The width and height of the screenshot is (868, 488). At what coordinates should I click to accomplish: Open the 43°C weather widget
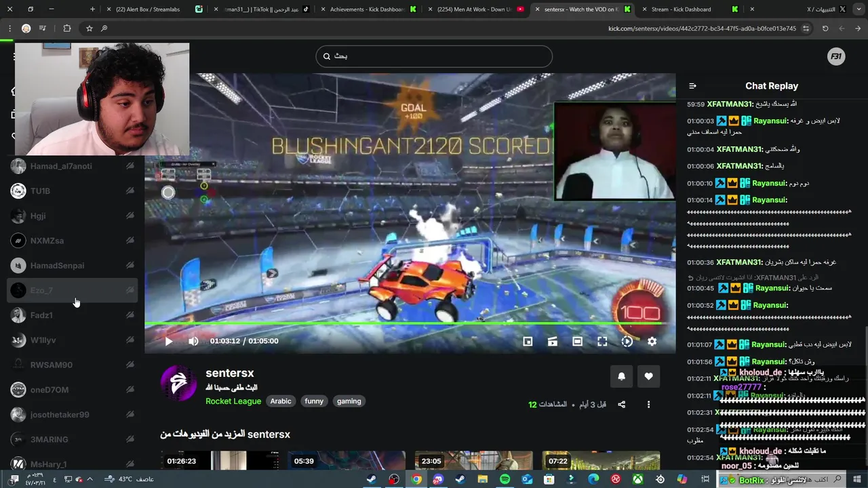pyautogui.click(x=129, y=479)
